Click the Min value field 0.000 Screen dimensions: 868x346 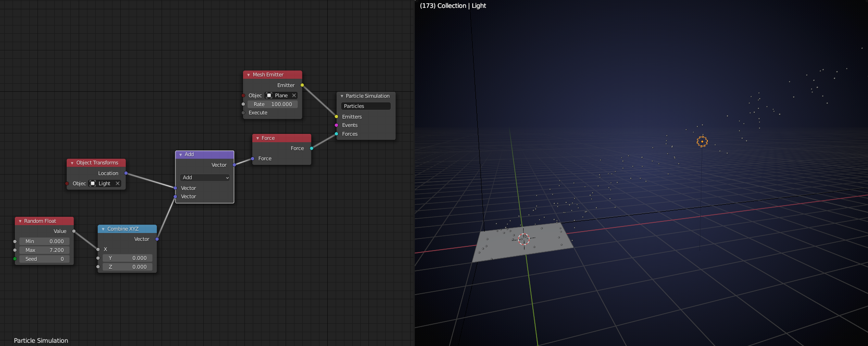(x=44, y=241)
